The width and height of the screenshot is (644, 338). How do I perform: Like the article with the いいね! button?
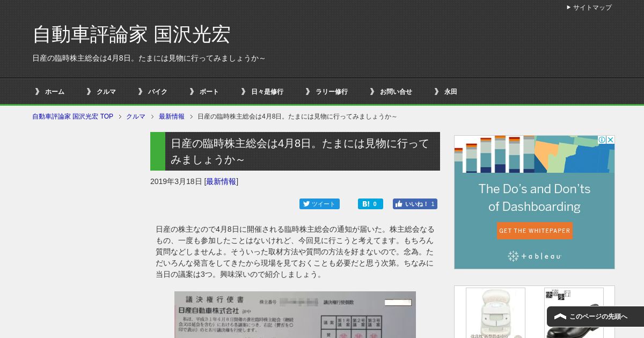(x=415, y=204)
